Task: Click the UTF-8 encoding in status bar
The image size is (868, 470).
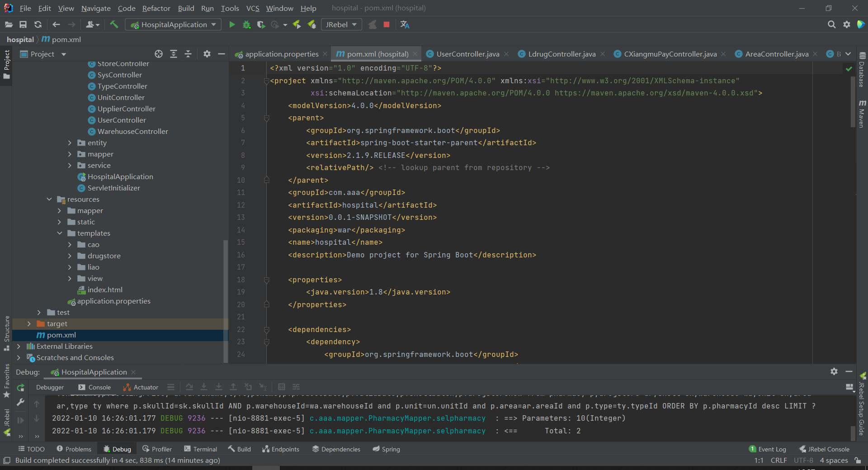Action: tap(803, 461)
